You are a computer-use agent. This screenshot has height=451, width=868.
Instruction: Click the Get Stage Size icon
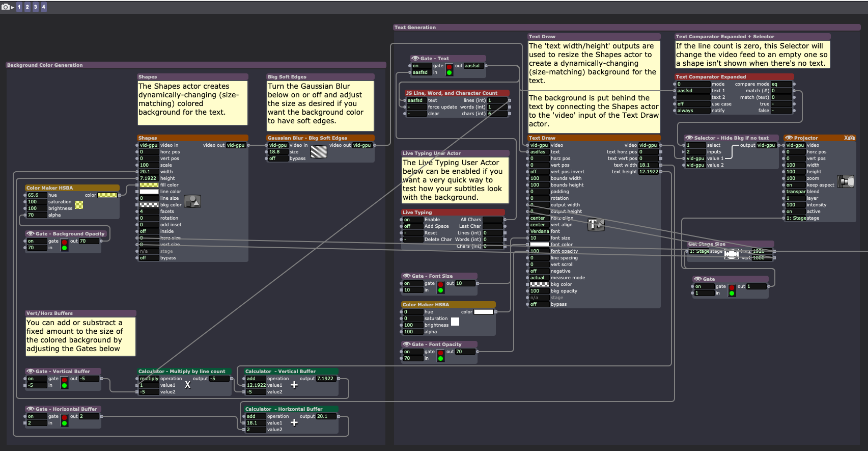(x=732, y=253)
